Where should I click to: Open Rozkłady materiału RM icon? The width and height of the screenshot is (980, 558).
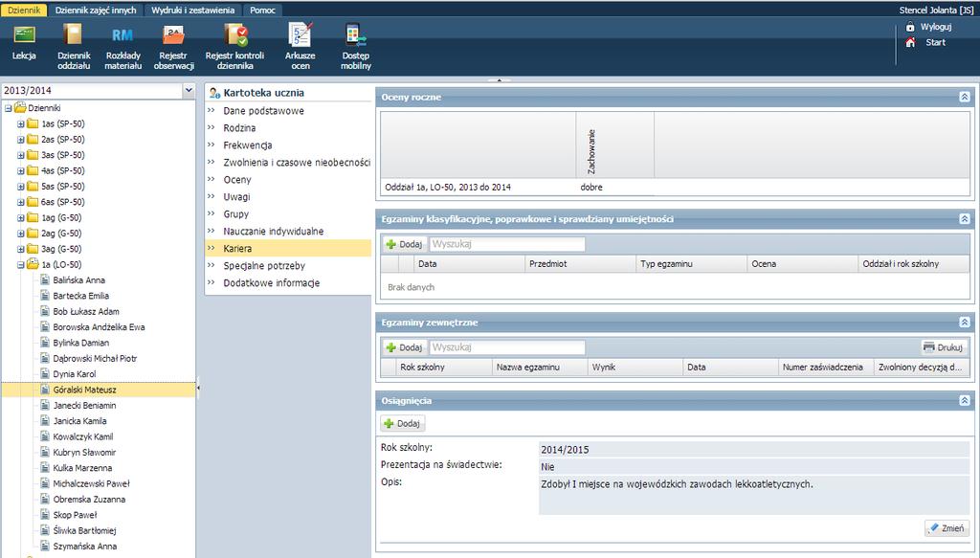(122, 35)
